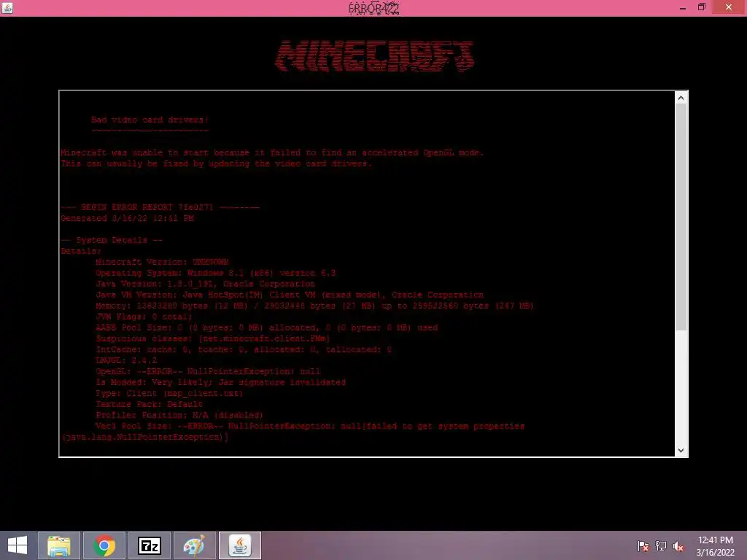
Task: Click the ERROR422 window title text
Action: click(x=373, y=8)
